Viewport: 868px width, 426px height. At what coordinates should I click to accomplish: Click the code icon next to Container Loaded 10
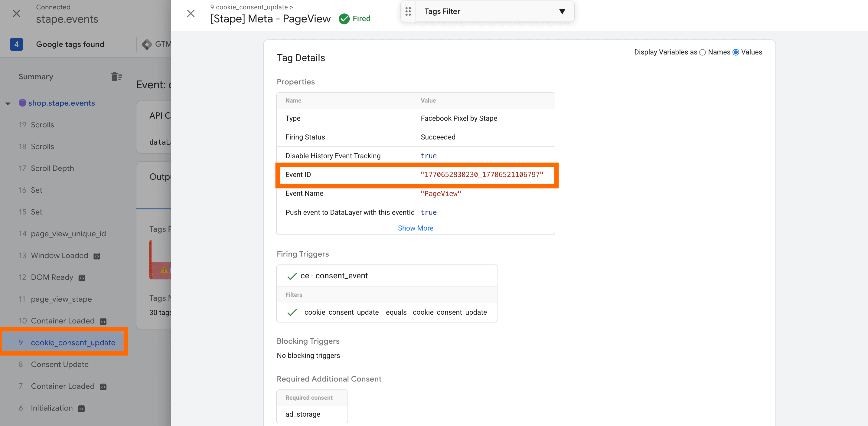[103, 321]
